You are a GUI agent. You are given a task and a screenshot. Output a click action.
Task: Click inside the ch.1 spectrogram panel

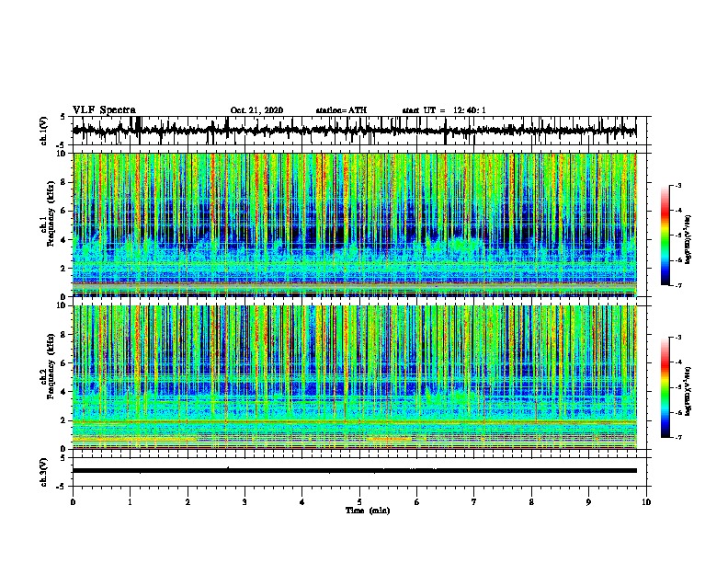point(355,224)
